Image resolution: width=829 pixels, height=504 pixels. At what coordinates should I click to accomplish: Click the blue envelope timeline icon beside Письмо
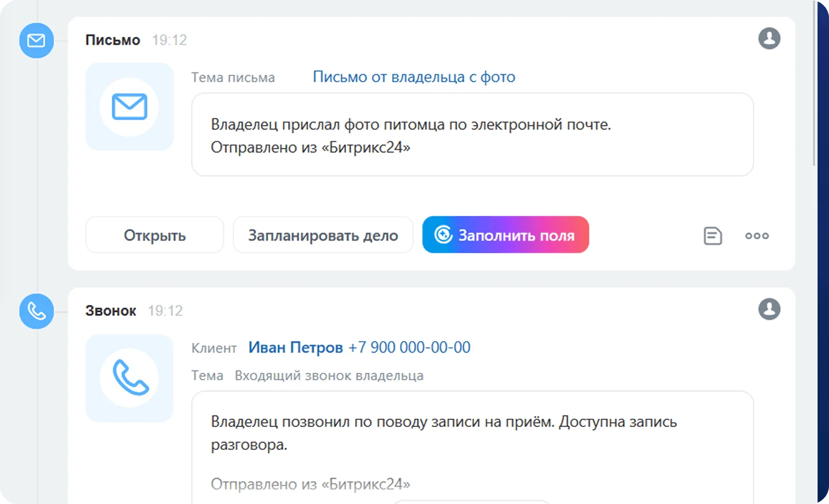[36, 41]
